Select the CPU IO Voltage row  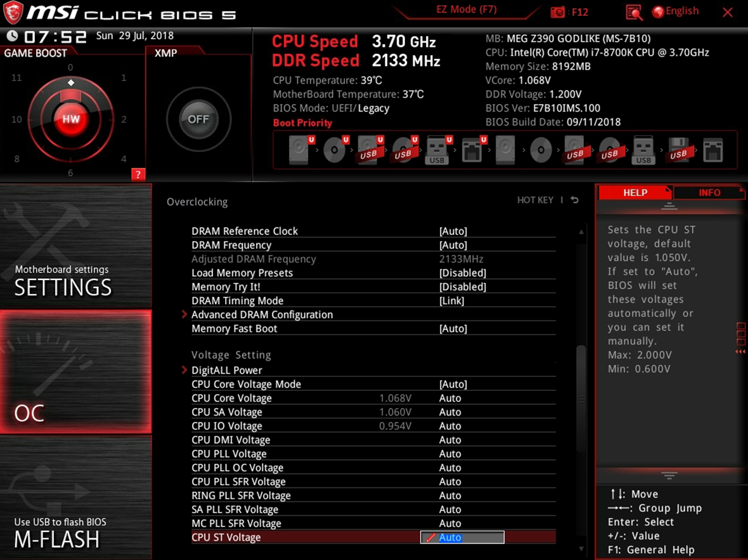[x=373, y=426]
